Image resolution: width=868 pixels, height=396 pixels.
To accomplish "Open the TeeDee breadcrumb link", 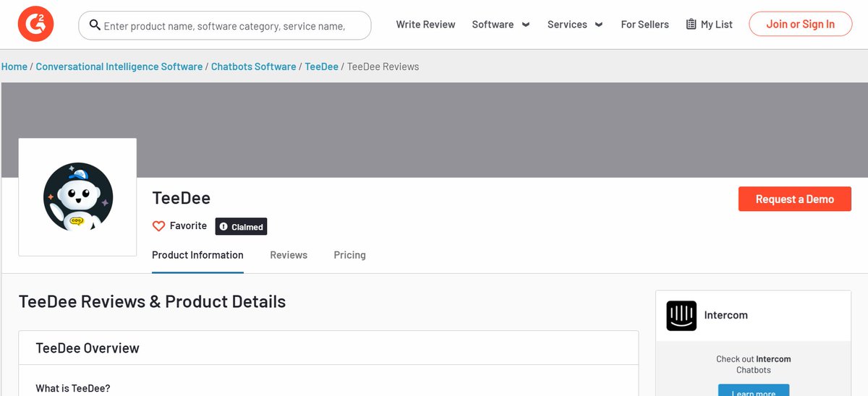I will pos(322,66).
